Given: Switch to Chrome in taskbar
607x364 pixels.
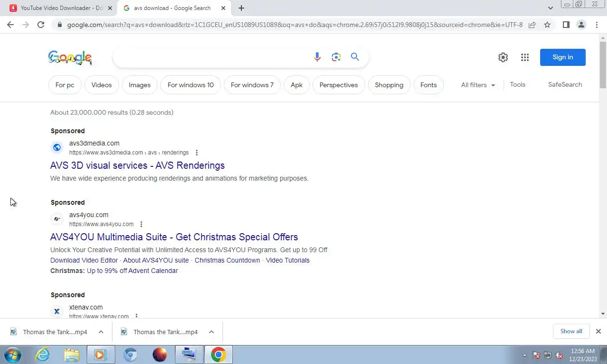Looking at the screenshot, I should click(218, 355).
